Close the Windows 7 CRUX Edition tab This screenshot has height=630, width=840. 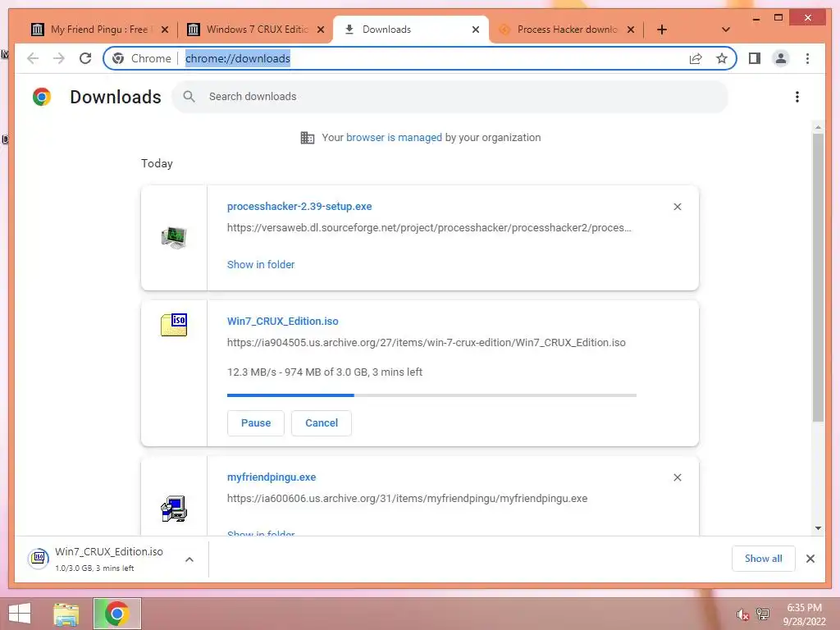click(321, 30)
